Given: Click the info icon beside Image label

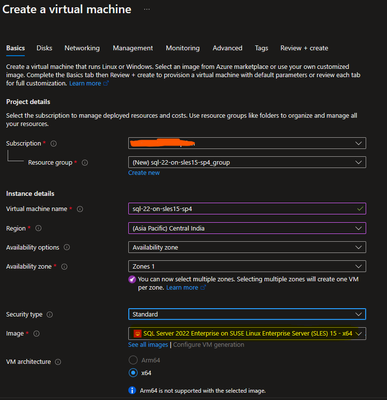Looking at the screenshot, I should (36, 334).
